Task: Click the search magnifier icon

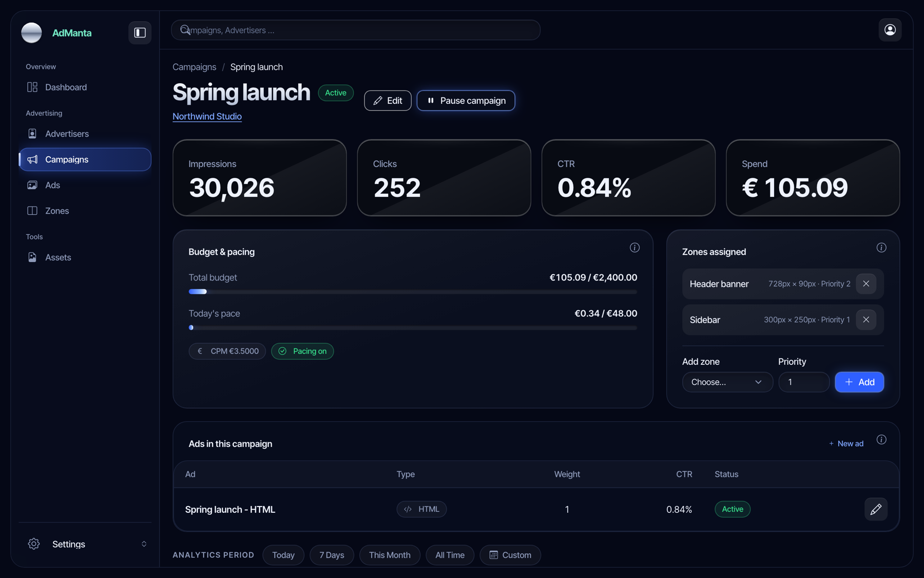Action: [x=185, y=30]
